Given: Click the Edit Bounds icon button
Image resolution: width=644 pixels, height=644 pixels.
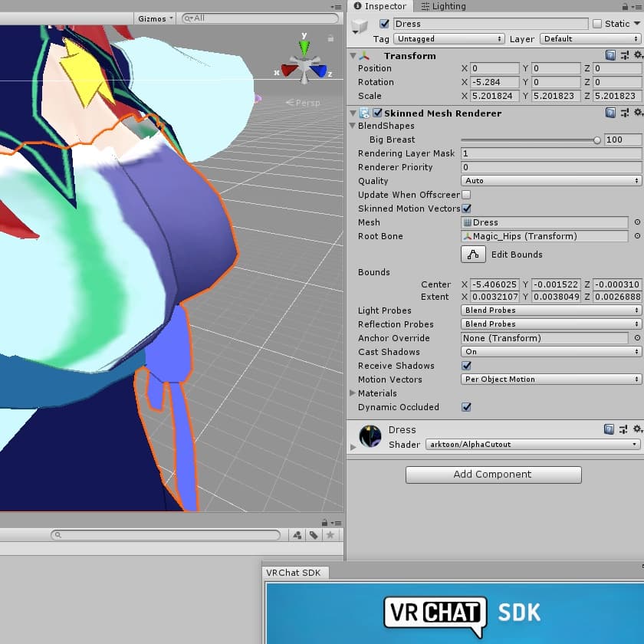Looking at the screenshot, I should [x=473, y=255].
